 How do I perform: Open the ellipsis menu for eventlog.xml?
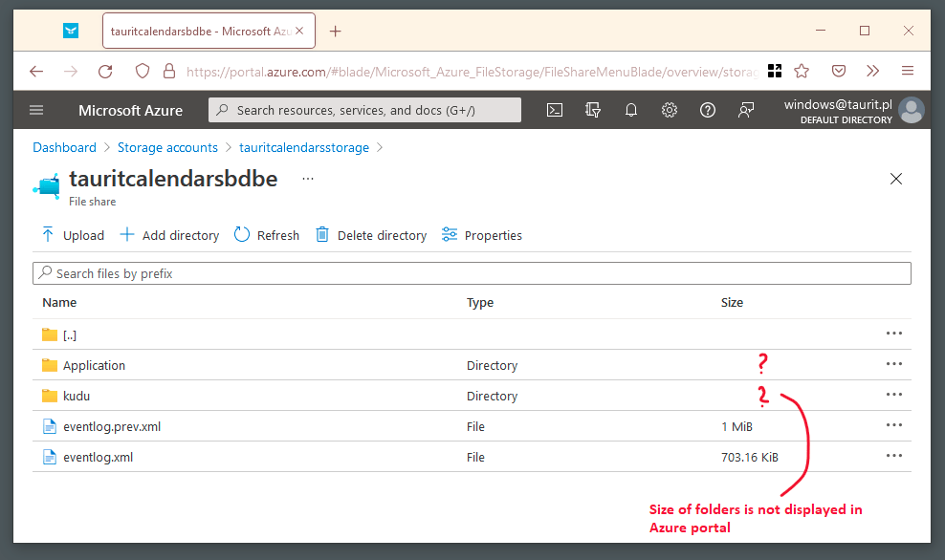coord(894,455)
